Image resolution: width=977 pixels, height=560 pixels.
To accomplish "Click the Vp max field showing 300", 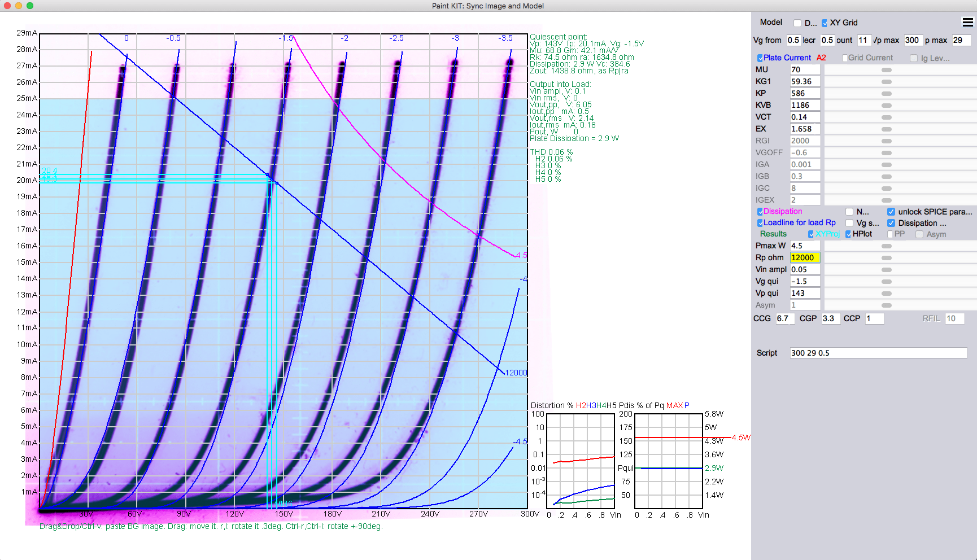I will click(x=913, y=40).
